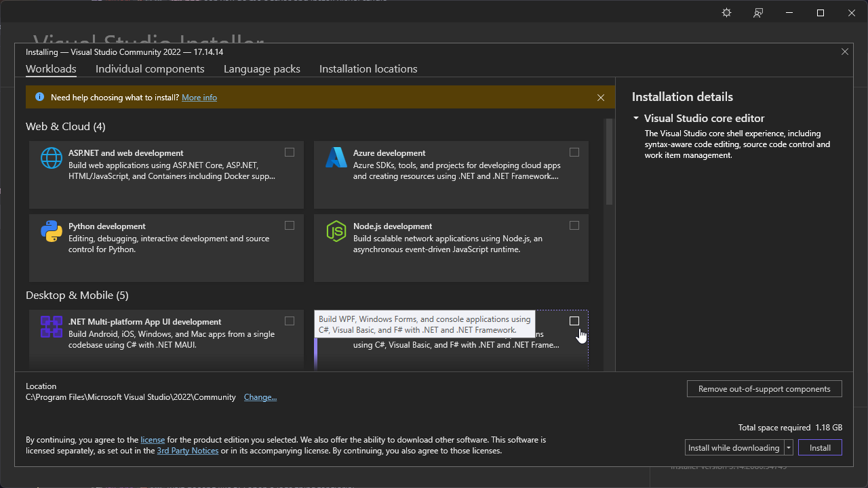This screenshot has width=868, height=488.
Task: Collapse Visual Studio core editor section
Action: (636, 118)
